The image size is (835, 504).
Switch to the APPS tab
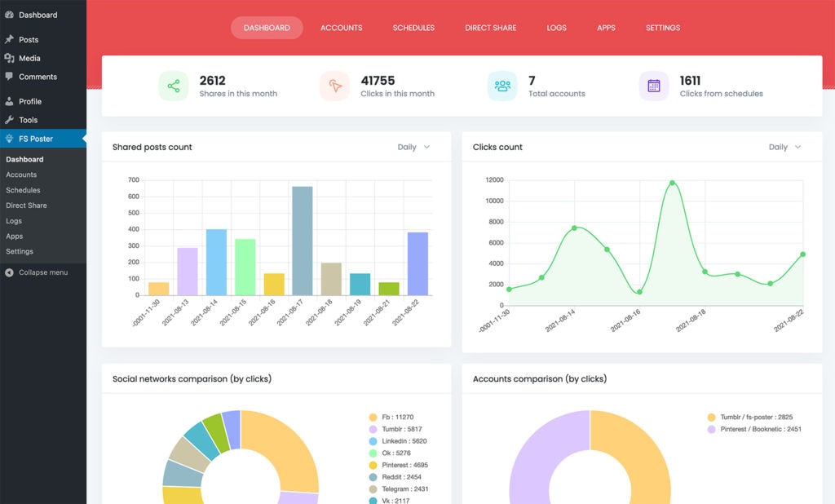(606, 28)
